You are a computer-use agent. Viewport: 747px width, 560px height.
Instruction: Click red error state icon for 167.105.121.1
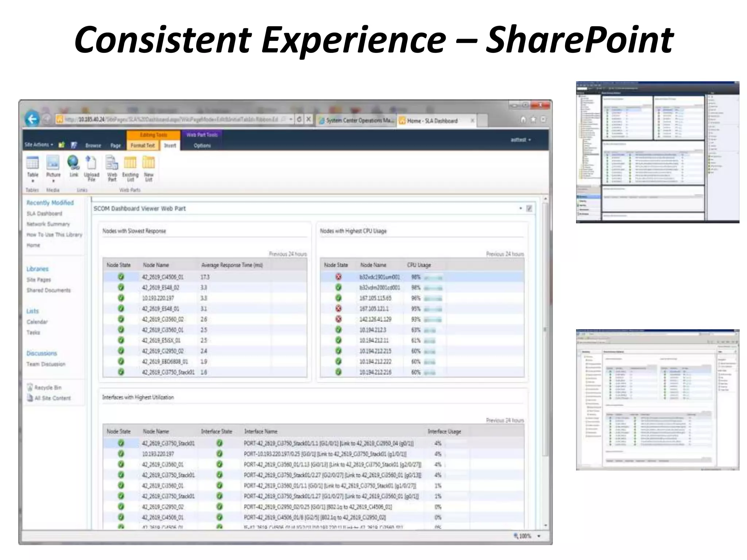[338, 309]
